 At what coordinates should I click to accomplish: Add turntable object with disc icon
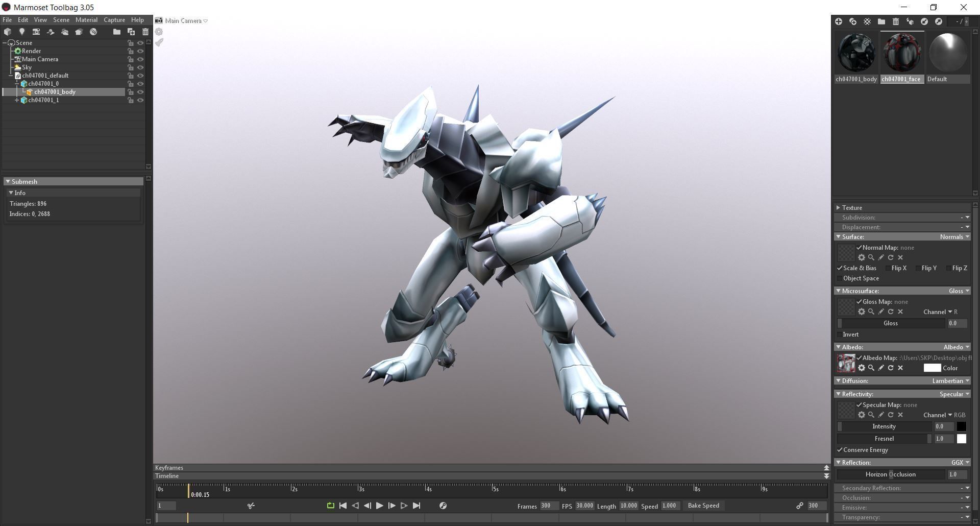click(93, 32)
